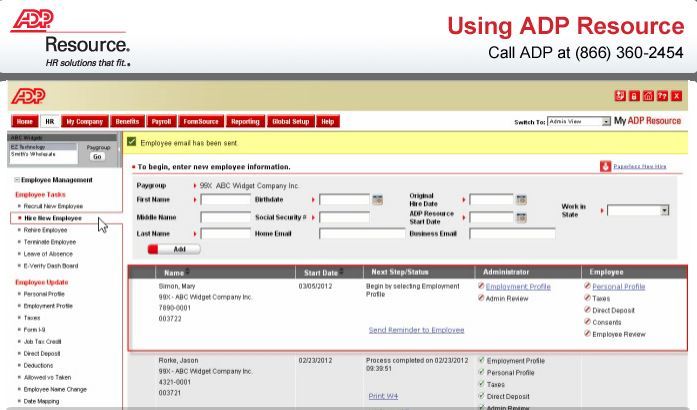Click Rorke's Direct Deposit green check
This screenshot has width=697, height=410.
pos(481,396)
